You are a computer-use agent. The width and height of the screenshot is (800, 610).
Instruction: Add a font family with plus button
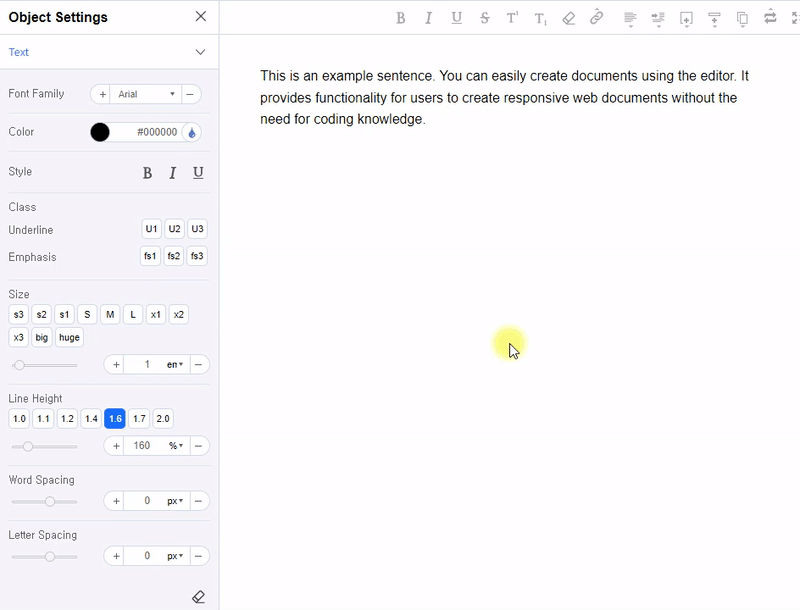(102, 94)
